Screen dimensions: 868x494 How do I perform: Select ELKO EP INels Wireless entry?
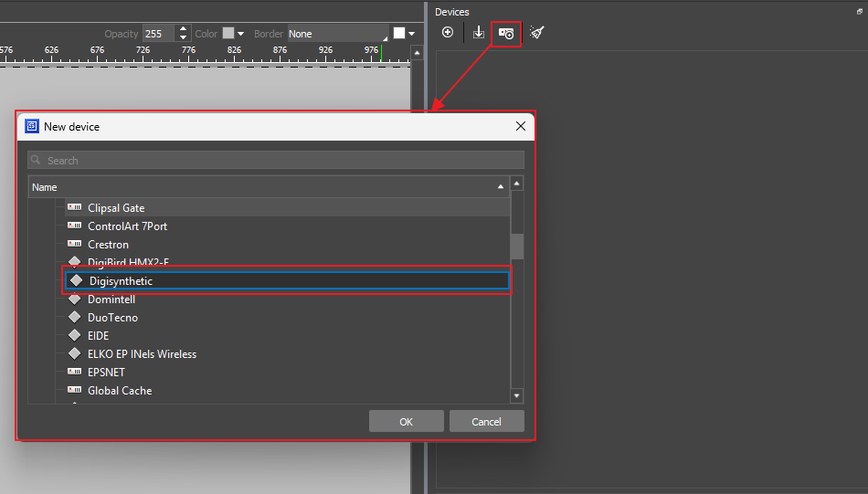[142, 354]
